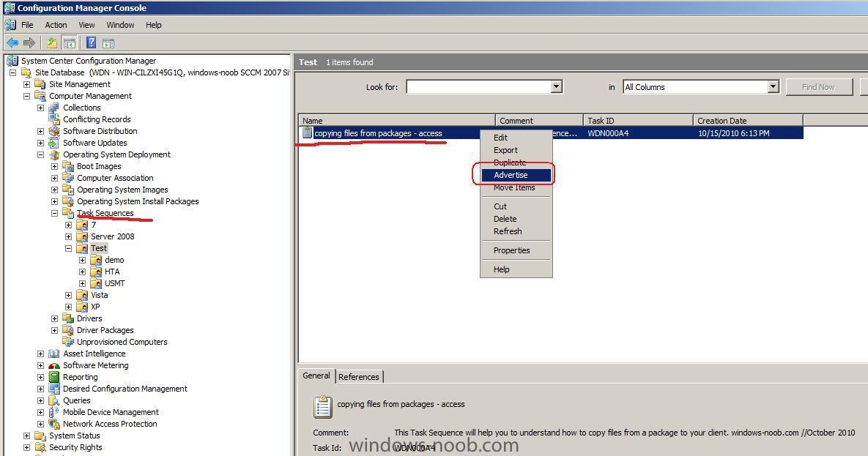The width and height of the screenshot is (868, 456).
Task: Sort by the Creation Date column header
Action: [748, 121]
